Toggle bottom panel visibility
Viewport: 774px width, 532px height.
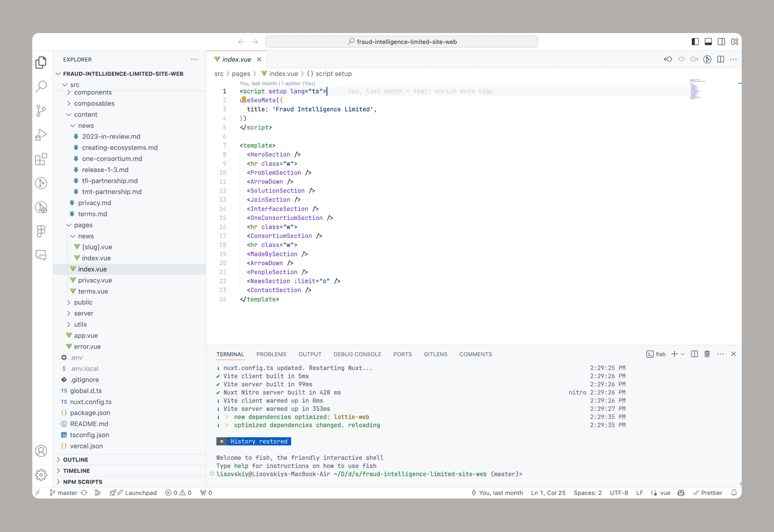(x=708, y=42)
